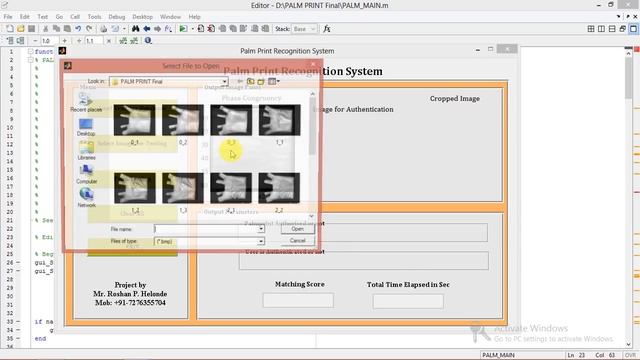Click the Matching Score output field

pyautogui.click(x=298, y=300)
